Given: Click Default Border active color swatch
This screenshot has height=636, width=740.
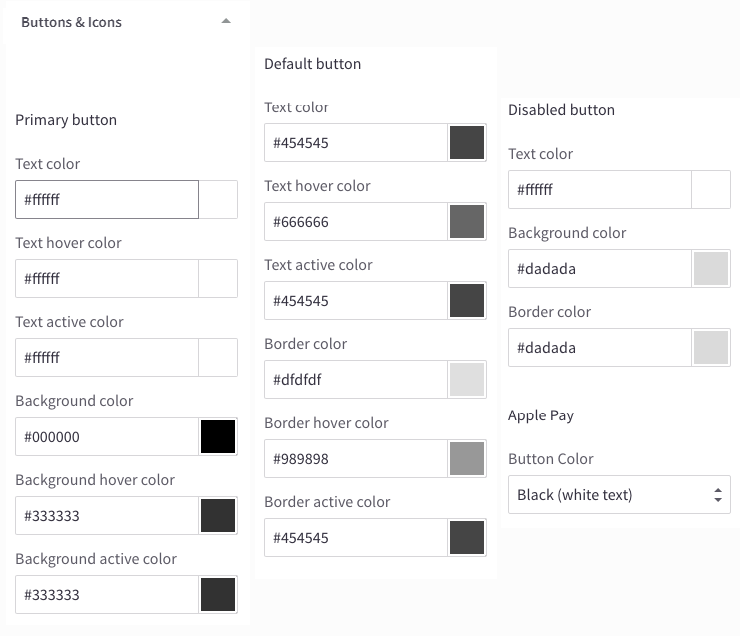Looking at the screenshot, I should point(467,538).
